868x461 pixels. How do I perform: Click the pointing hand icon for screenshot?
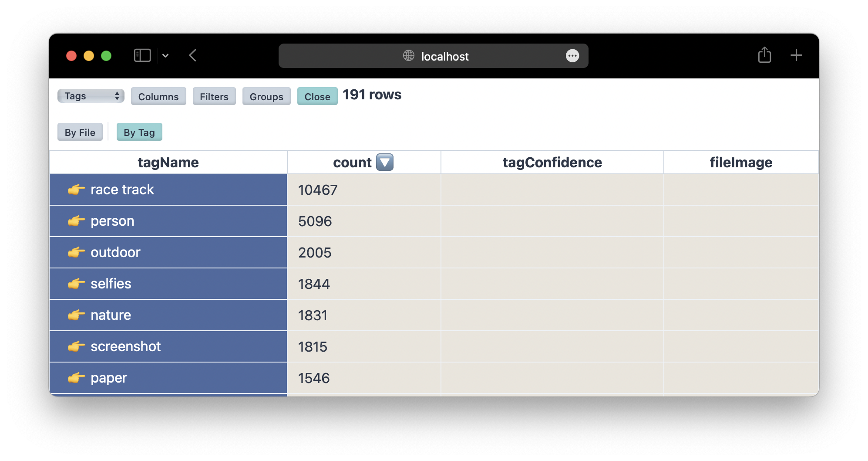coord(76,346)
